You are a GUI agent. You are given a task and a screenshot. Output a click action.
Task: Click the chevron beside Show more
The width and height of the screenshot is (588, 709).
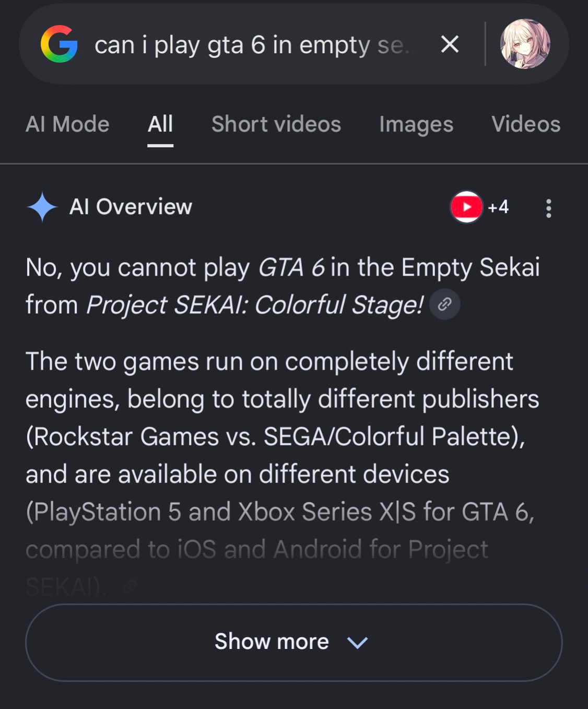(358, 643)
